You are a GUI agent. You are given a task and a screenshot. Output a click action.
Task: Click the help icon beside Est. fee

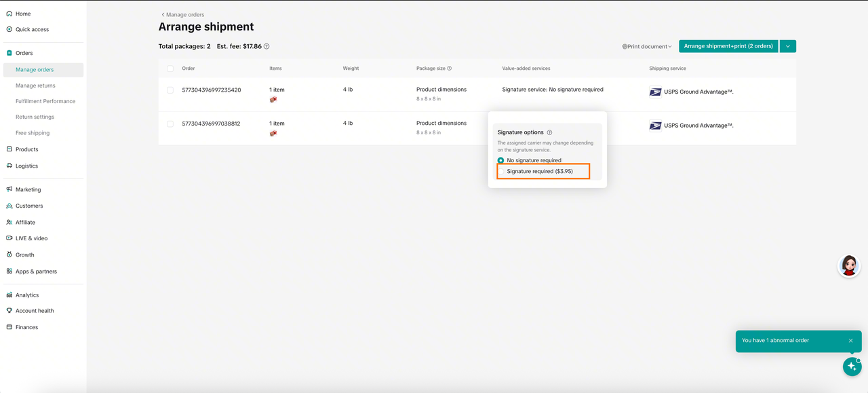coord(267,47)
